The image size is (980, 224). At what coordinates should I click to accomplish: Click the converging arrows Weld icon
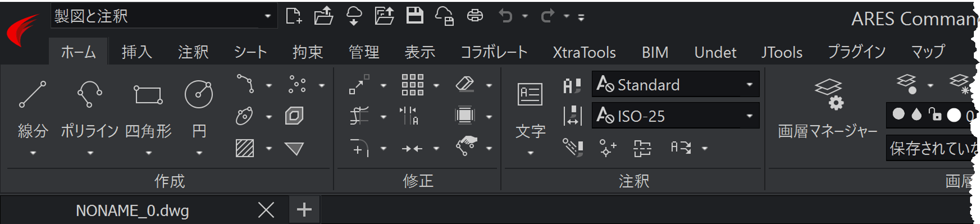click(x=412, y=149)
